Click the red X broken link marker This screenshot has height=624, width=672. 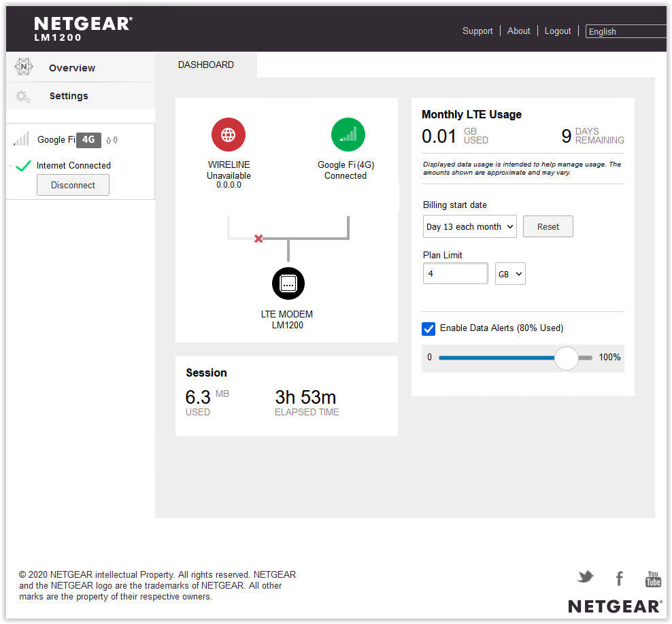click(258, 239)
